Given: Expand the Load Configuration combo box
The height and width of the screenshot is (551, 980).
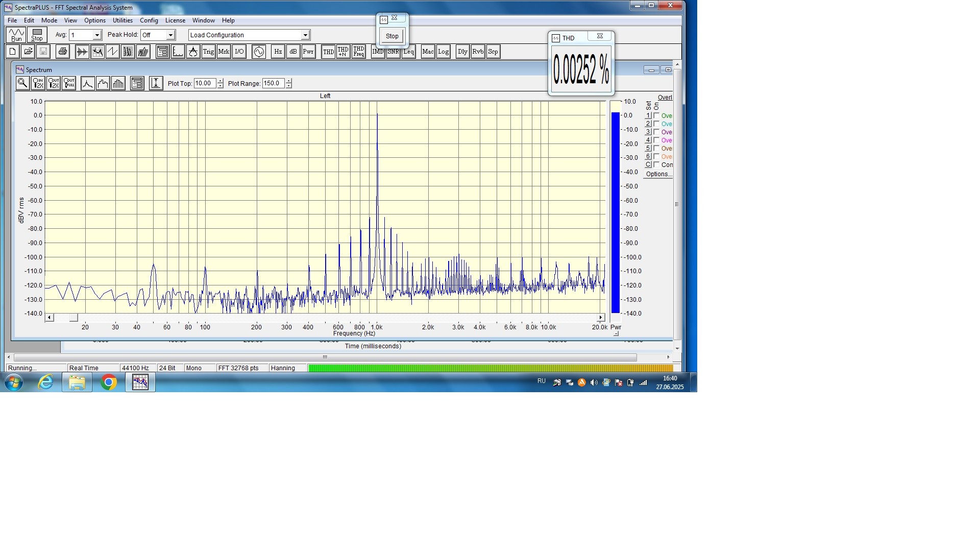Looking at the screenshot, I should [x=305, y=35].
